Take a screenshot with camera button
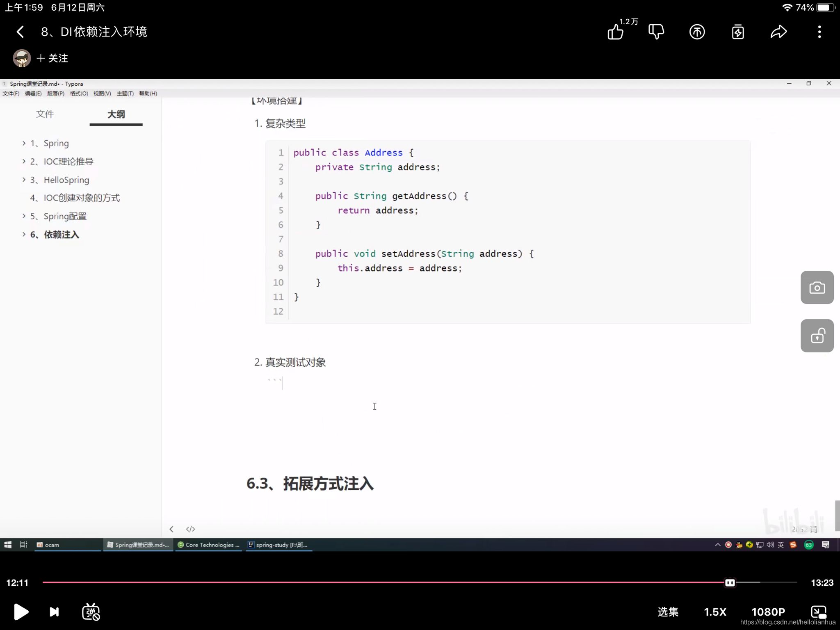Screen dimensions: 840x630 click(x=817, y=288)
